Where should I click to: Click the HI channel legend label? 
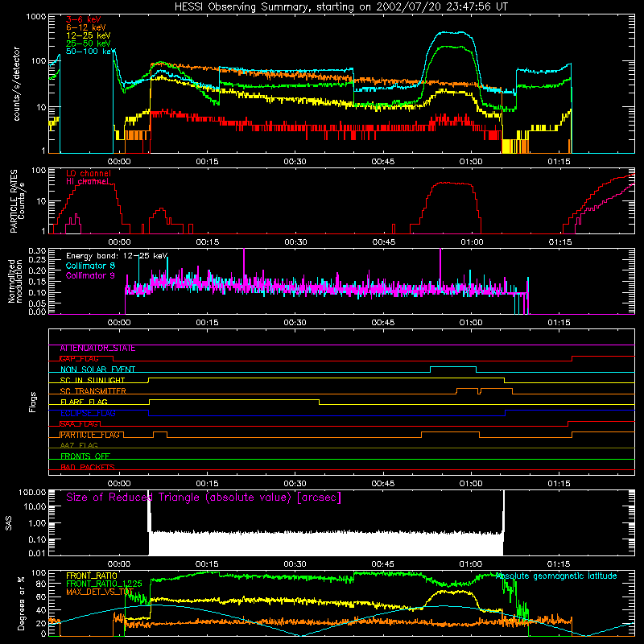[88, 181]
